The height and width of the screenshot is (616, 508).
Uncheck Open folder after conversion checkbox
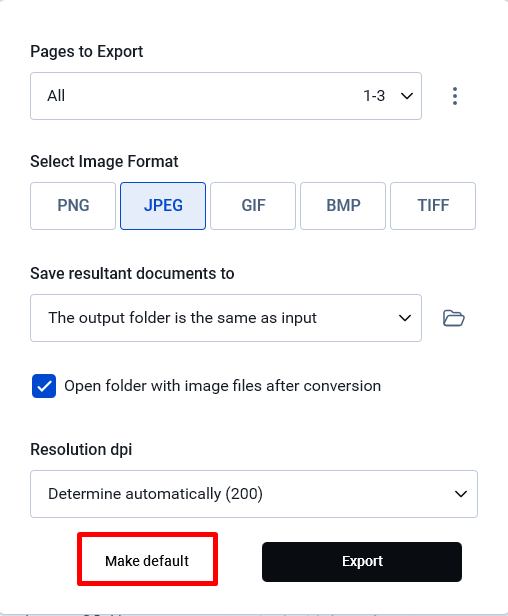44,386
